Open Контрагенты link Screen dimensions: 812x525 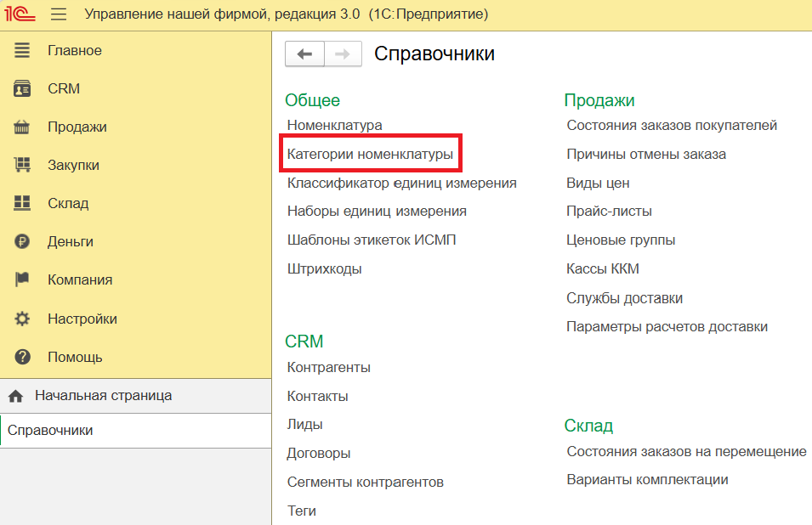tap(329, 367)
